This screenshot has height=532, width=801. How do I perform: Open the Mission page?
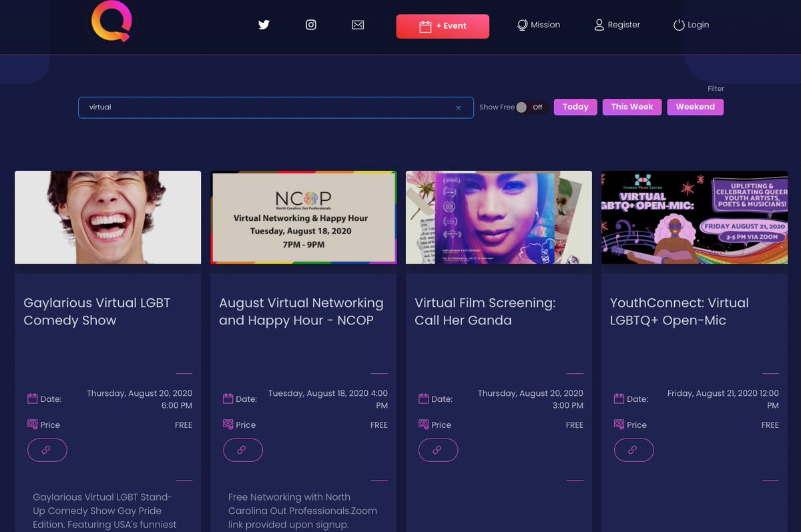coord(539,25)
